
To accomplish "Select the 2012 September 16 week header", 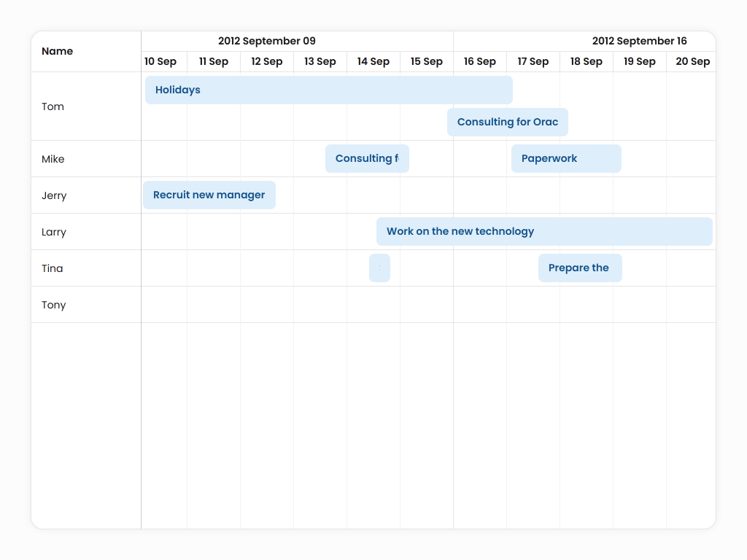I will (639, 42).
